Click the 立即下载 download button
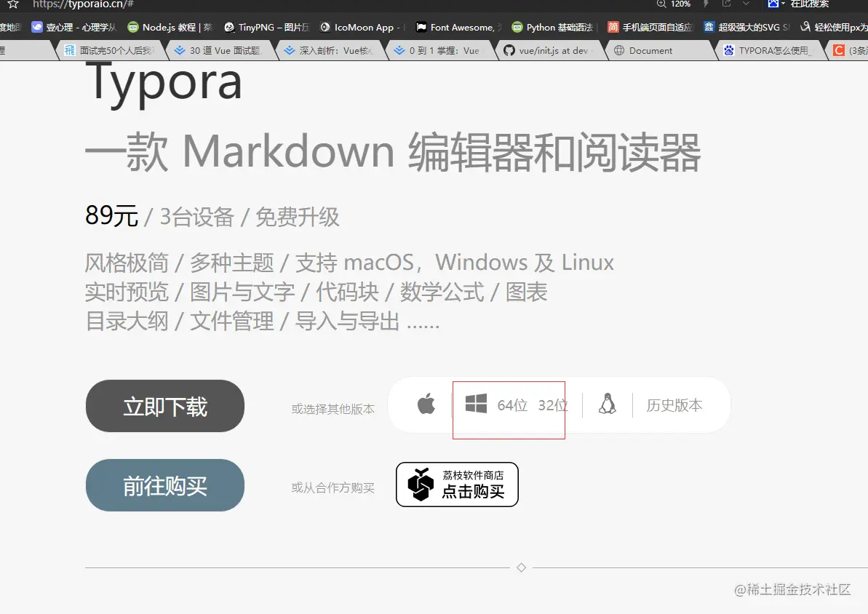The width and height of the screenshot is (868, 614). (x=165, y=406)
